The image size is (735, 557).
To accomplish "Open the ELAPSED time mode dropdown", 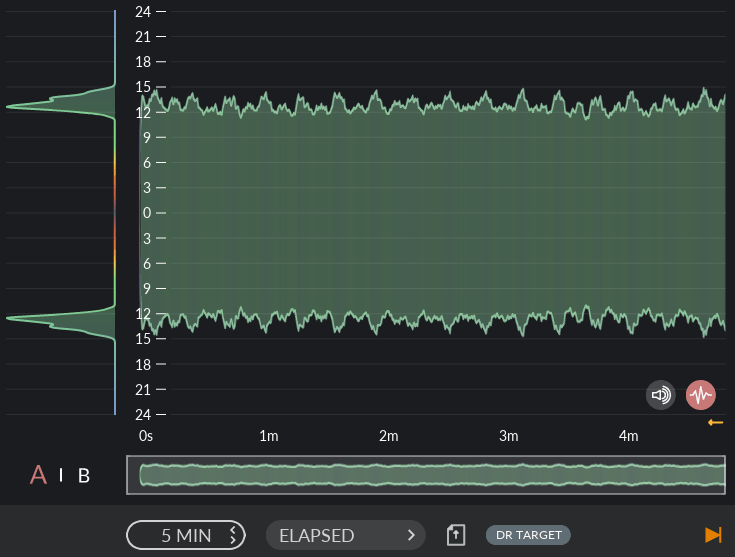I will pos(345,535).
